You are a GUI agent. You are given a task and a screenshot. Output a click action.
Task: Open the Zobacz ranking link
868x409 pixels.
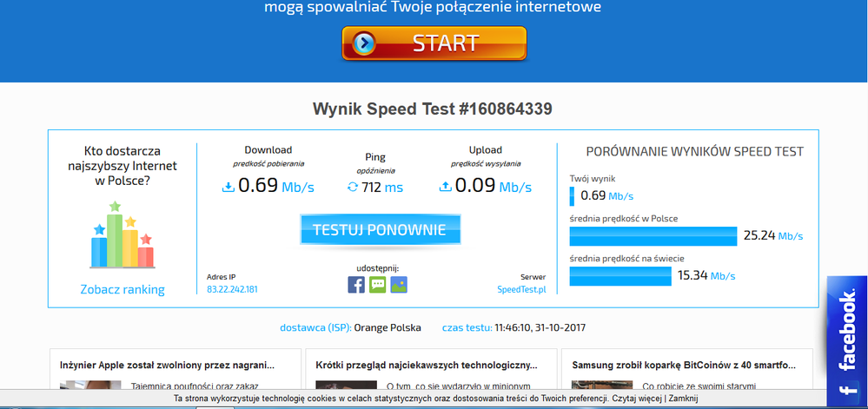123,289
